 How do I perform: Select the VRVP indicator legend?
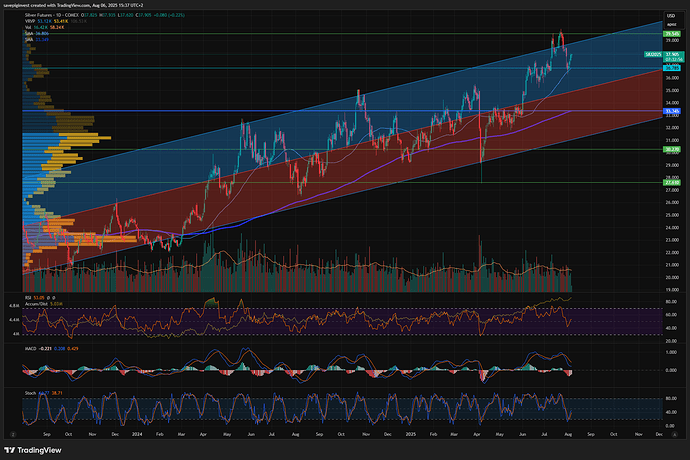tap(28, 23)
